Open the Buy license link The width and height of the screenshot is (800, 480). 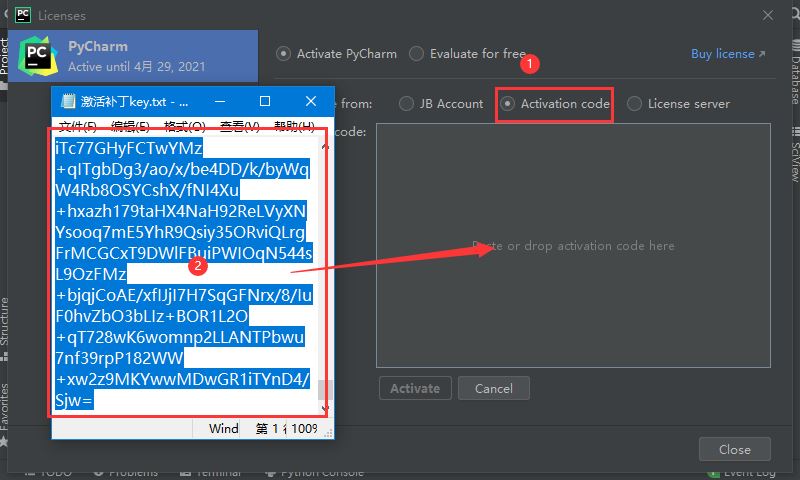click(728, 54)
